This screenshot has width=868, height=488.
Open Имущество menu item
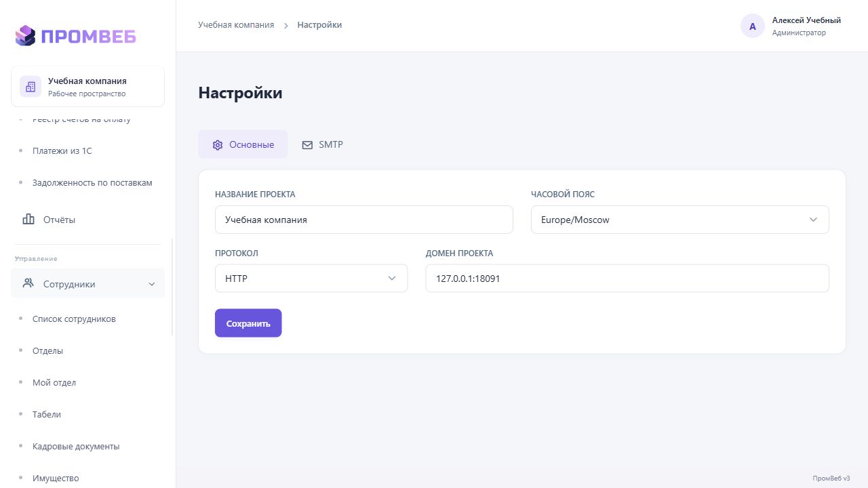pyautogui.click(x=56, y=478)
